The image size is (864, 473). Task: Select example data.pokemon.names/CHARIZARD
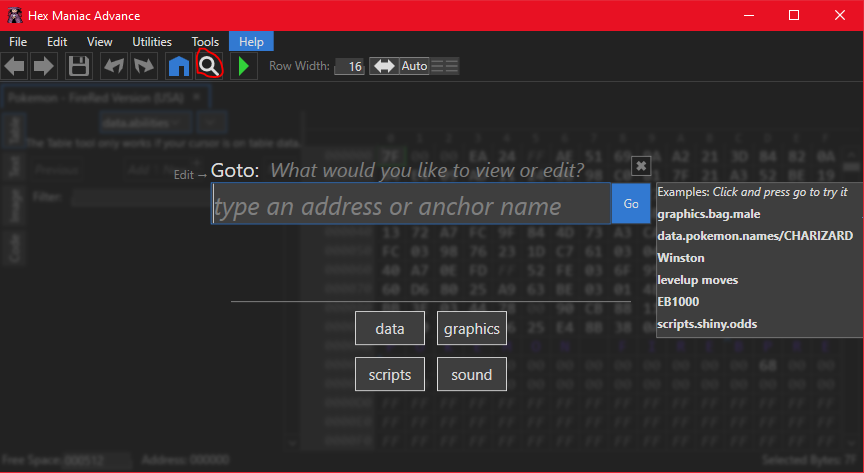coord(755,236)
